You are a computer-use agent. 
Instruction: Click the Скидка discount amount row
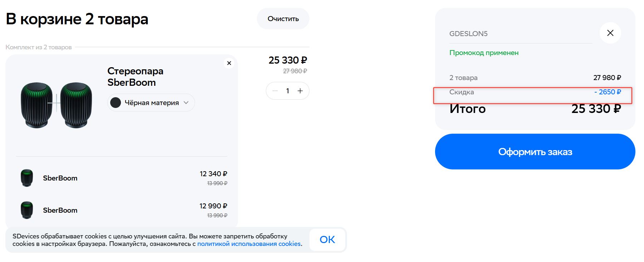(x=533, y=92)
